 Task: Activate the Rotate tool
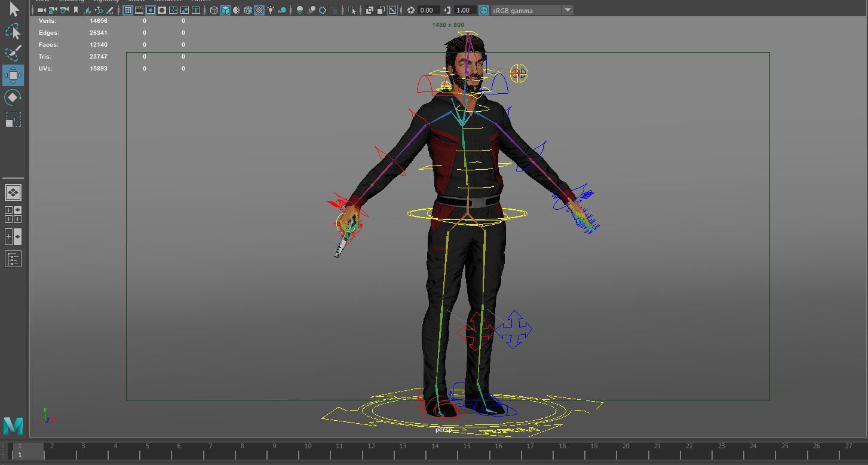point(13,97)
